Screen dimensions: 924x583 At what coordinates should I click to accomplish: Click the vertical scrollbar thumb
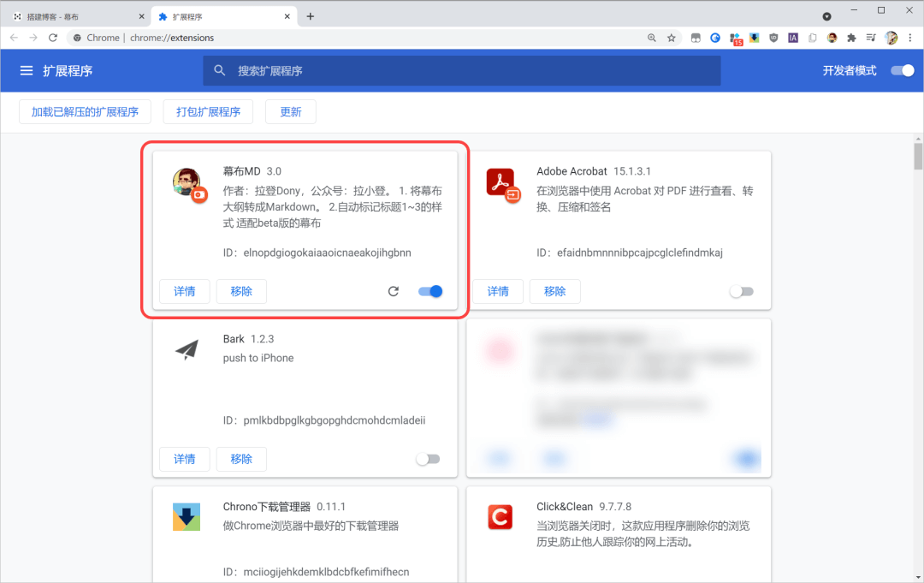tap(918, 156)
